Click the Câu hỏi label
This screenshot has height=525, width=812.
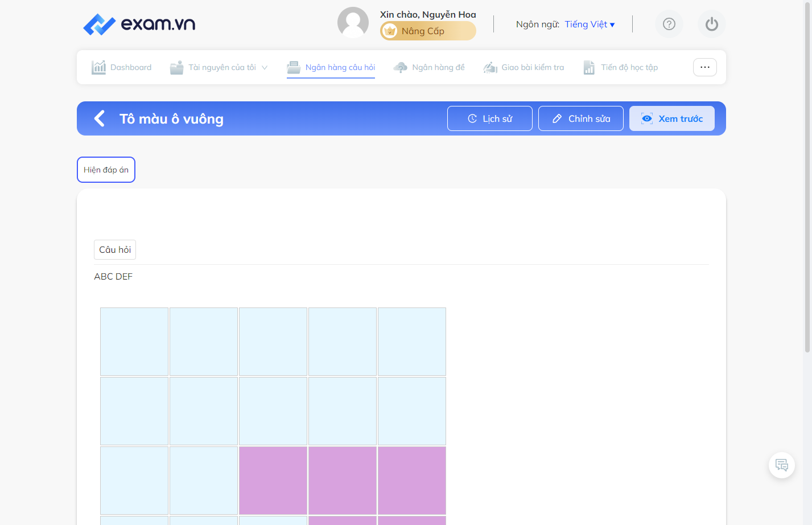point(115,249)
